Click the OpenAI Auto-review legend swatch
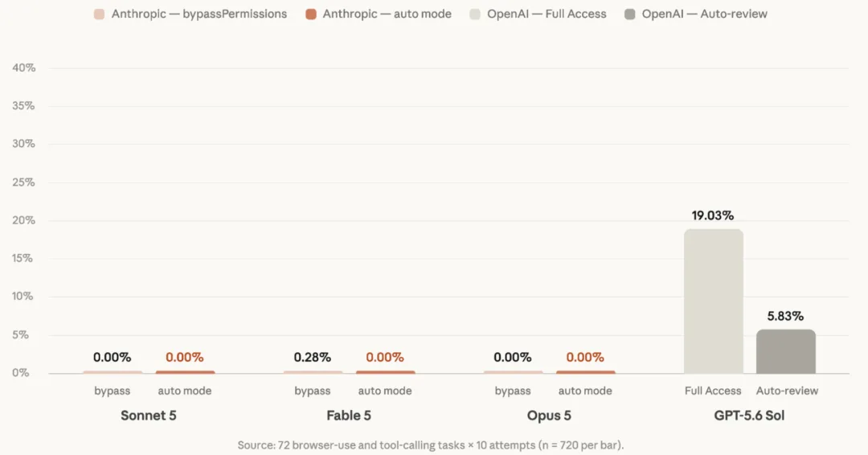Screen dimensions: 868x455 [629, 14]
